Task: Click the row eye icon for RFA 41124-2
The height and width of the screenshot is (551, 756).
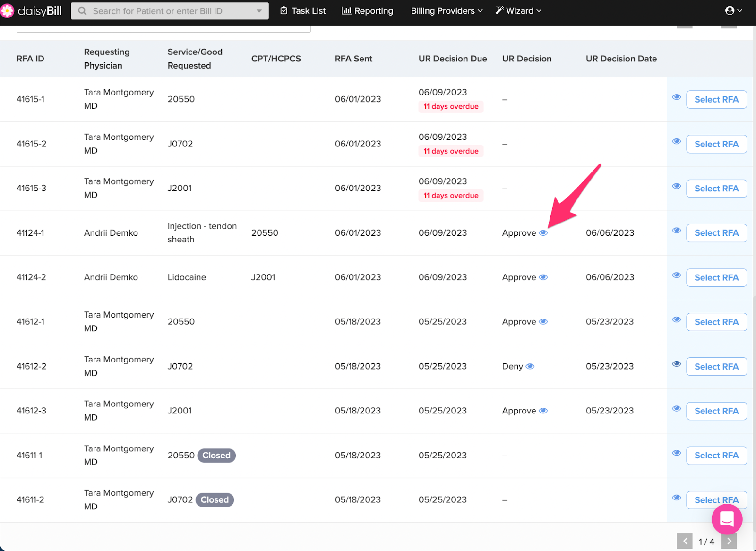Action: coord(677,275)
